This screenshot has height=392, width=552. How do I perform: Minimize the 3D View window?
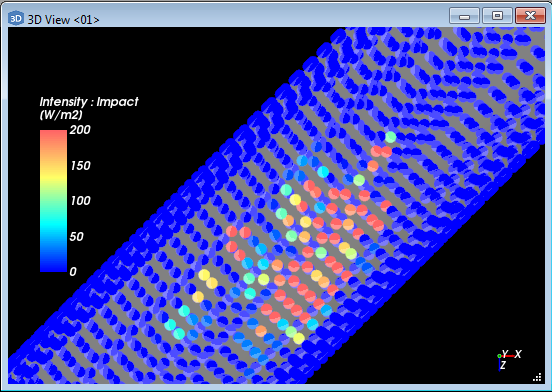[464, 16]
